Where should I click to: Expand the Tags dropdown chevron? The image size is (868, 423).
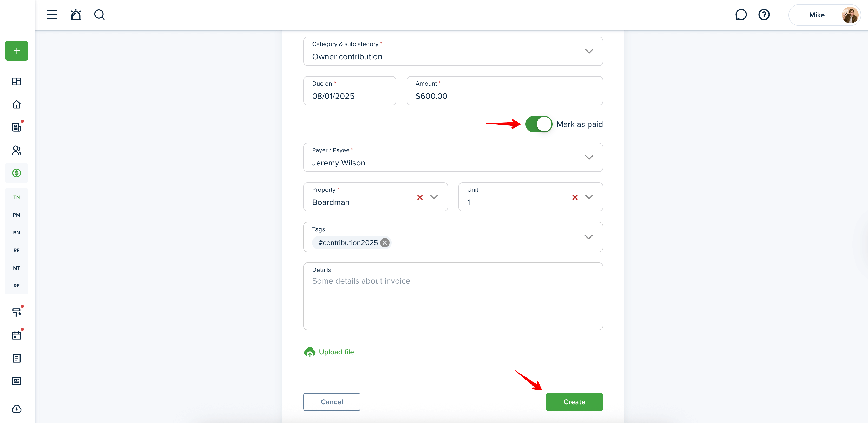[x=588, y=237]
